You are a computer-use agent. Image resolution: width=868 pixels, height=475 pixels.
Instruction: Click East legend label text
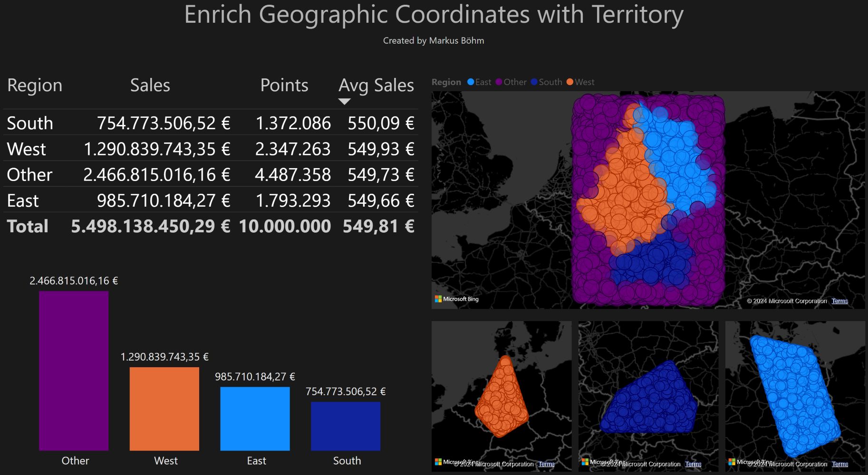(x=483, y=82)
